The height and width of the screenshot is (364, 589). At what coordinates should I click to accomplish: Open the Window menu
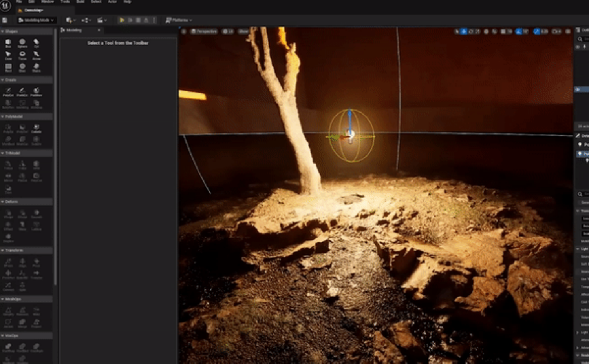coord(48,2)
